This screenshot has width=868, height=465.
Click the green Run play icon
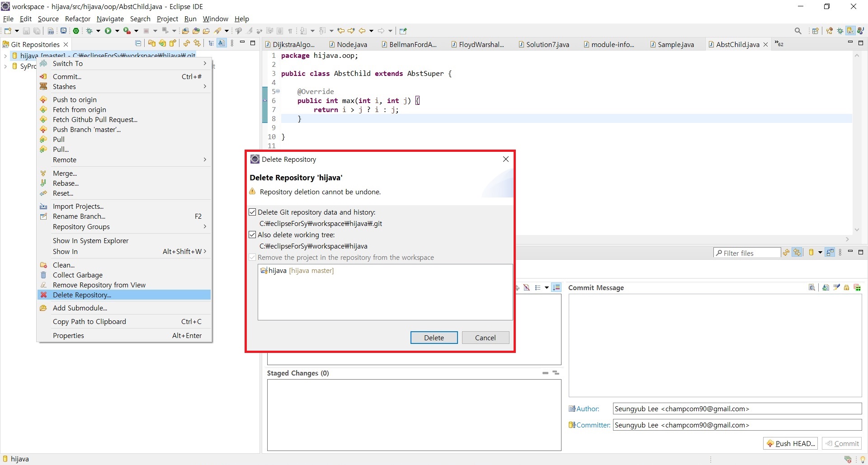pyautogui.click(x=108, y=31)
